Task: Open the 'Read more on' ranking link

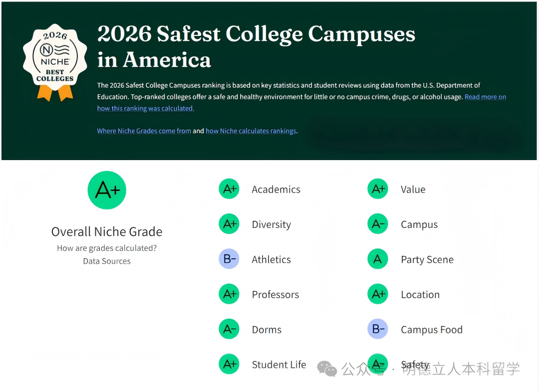Action: [x=485, y=97]
